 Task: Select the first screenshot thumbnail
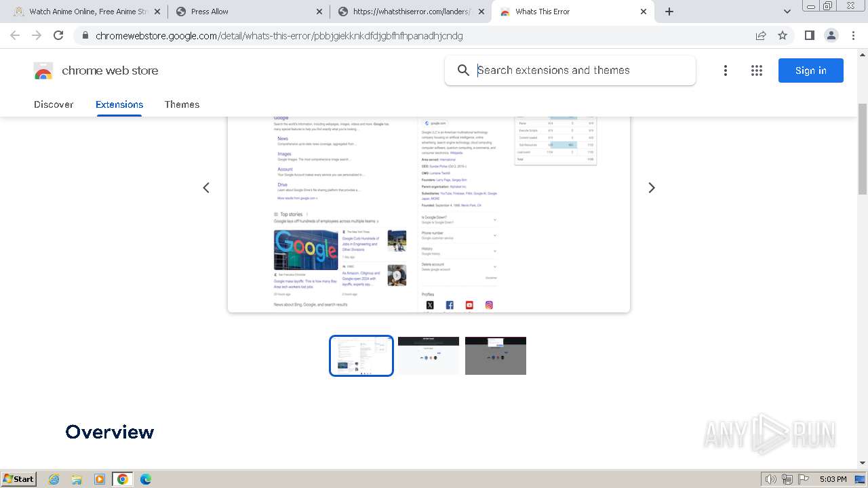[x=361, y=356]
